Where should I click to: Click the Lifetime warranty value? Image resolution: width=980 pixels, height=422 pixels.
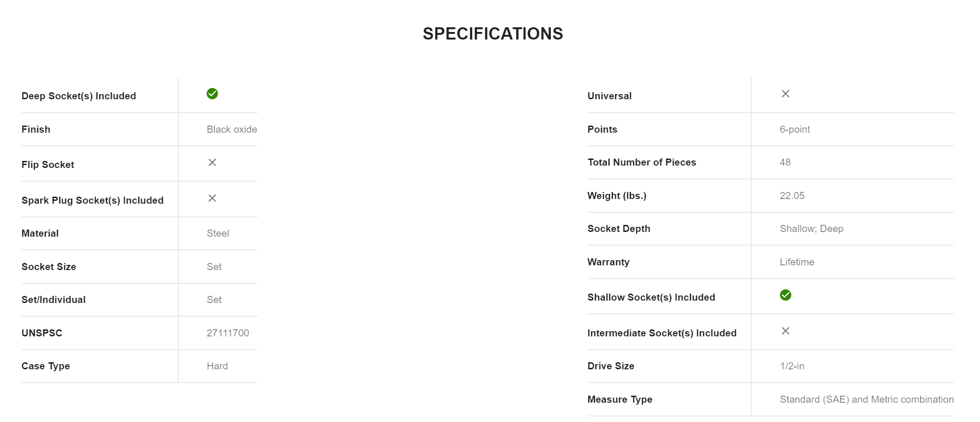pos(796,262)
